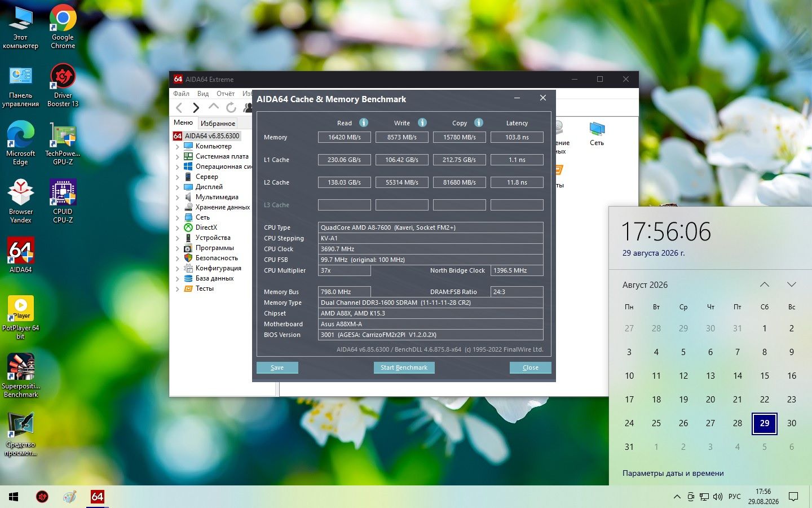This screenshot has height=508, width=812.
Task: Click the Read info icon in benchmark
Action: [364, 122]
